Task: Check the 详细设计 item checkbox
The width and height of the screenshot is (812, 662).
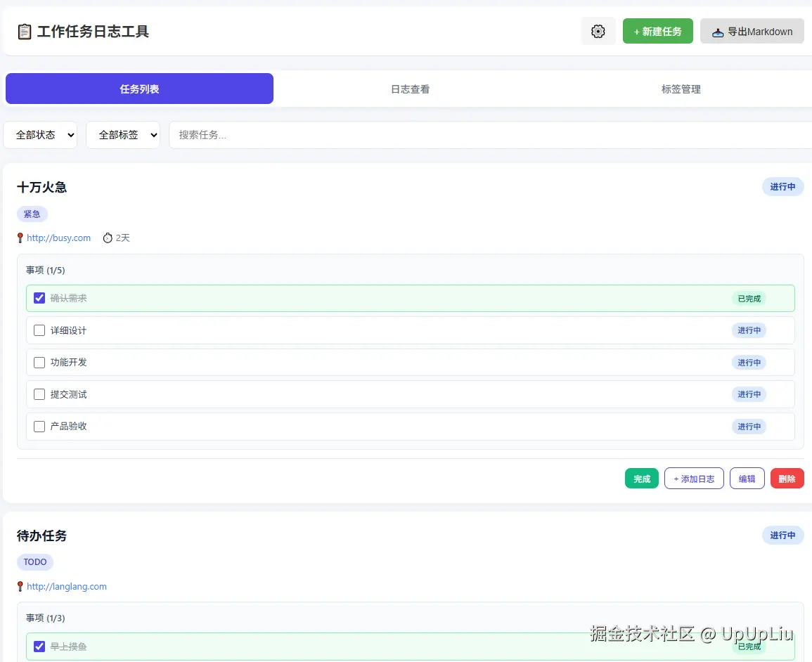Action: tap(39, 330)
